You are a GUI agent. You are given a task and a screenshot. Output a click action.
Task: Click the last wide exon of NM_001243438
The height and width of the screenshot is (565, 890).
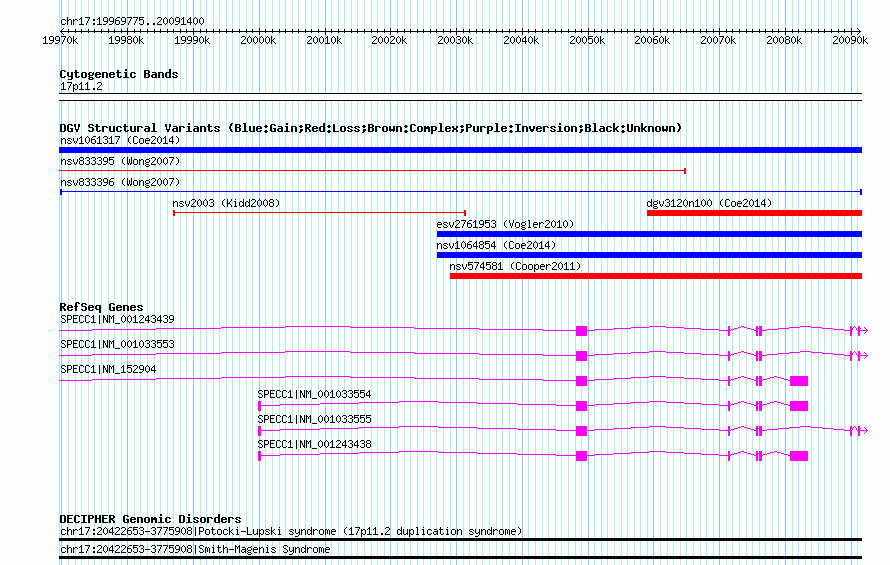(x=799, y=456)
